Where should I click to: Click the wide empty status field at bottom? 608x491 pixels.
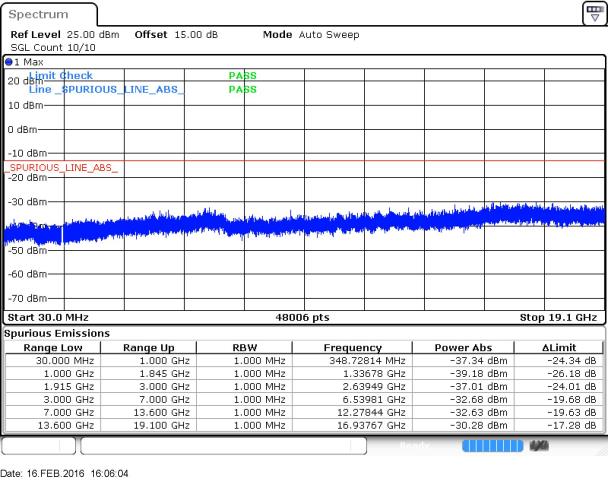click(x=223, y=446)
